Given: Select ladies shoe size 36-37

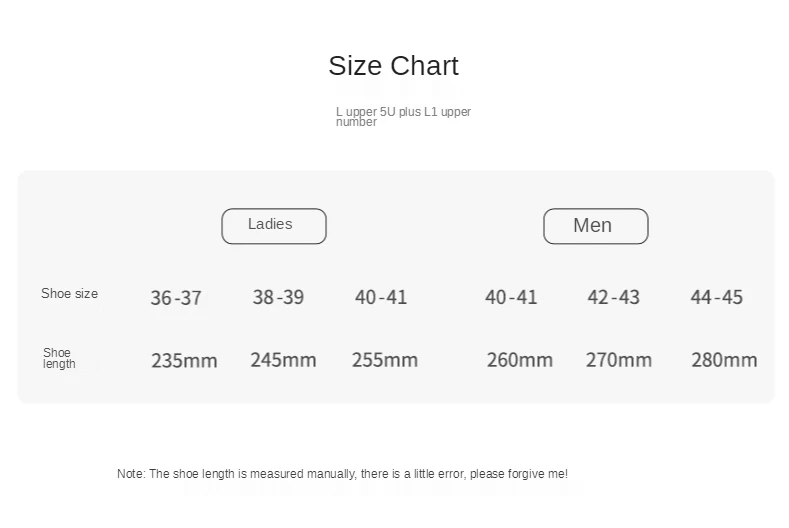Looking at the screenshot, I should coord(176,298).
